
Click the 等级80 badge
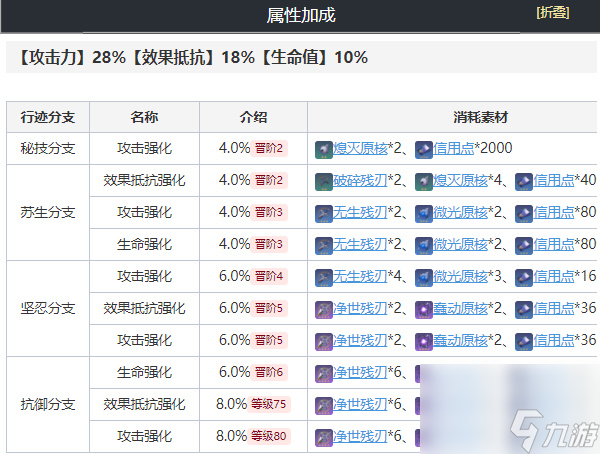(269, 436)
